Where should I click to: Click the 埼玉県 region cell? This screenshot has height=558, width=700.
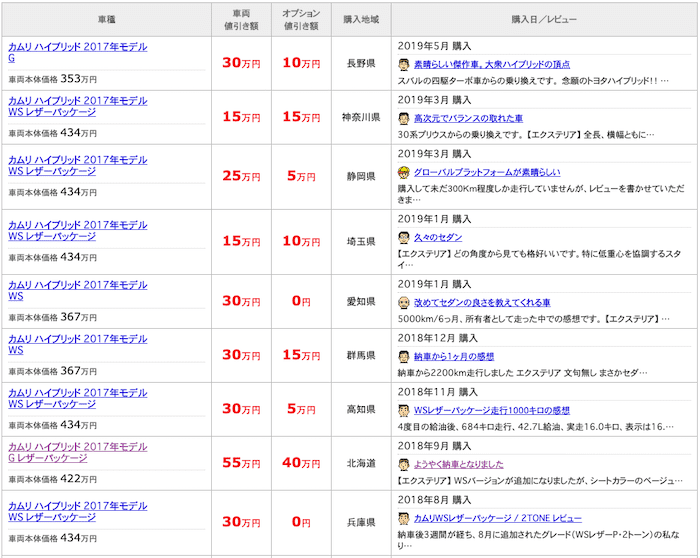pyautogui.click(x=361, y=242)
